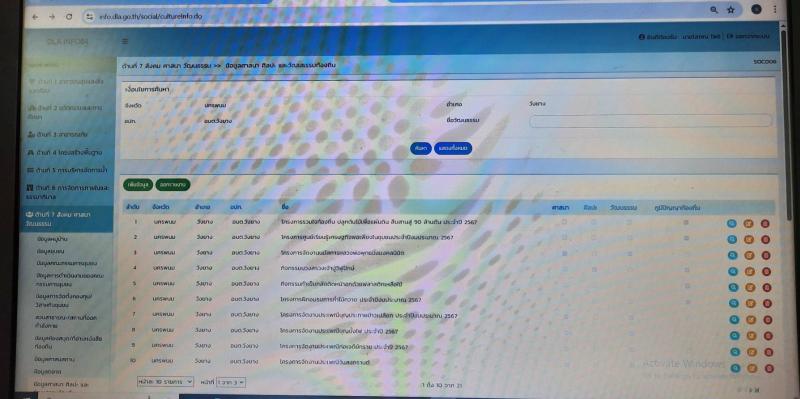800x399 pixels.
Task: Click the blue view icon in row 1
Action: (x=732, y=223)
